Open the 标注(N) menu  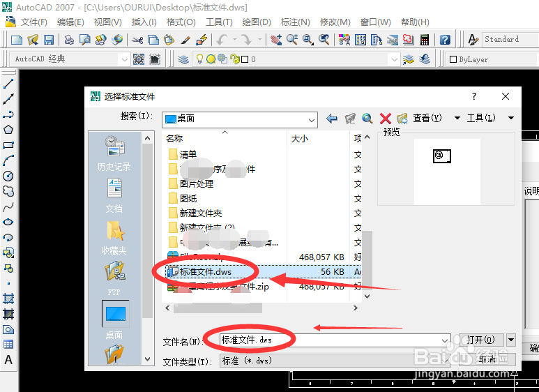pyautogui.click(x=295, y=22)
